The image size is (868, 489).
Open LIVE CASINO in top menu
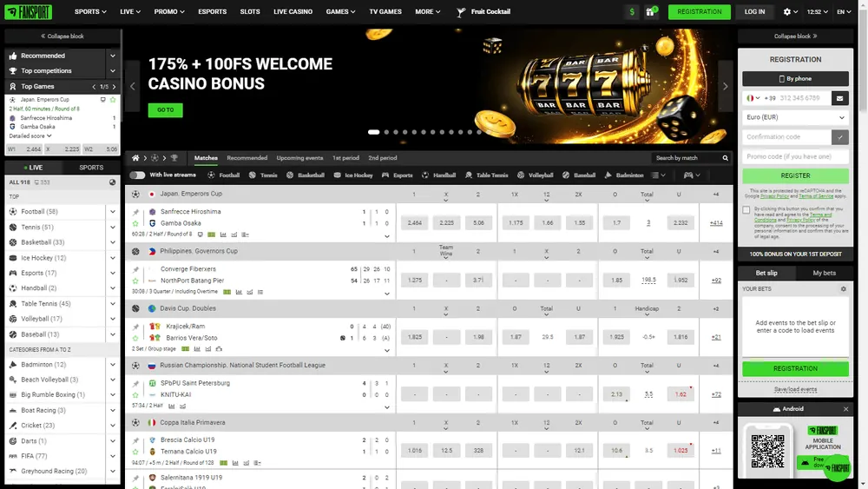coord(293,11)
